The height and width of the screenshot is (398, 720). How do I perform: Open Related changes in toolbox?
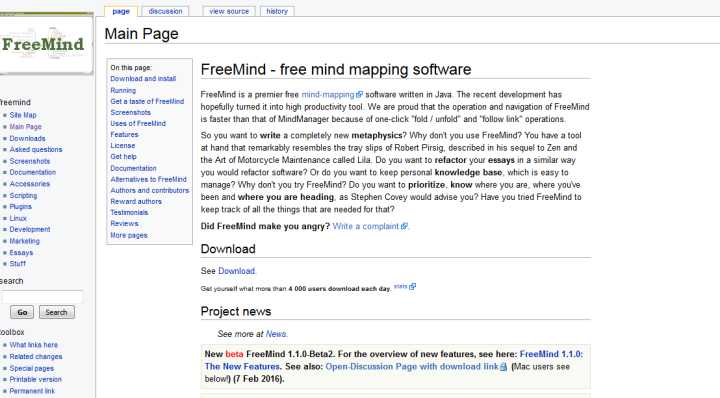[x=36, y=357]
